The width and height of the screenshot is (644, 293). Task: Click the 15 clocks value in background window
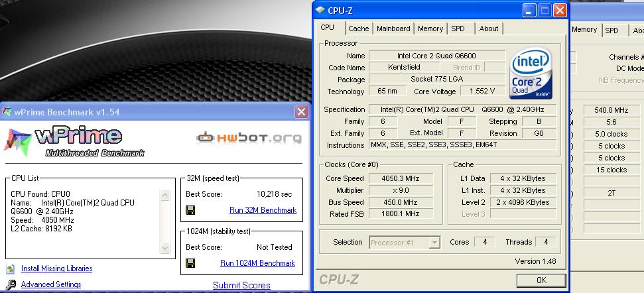pyautogui.click(x=612, y=170)
